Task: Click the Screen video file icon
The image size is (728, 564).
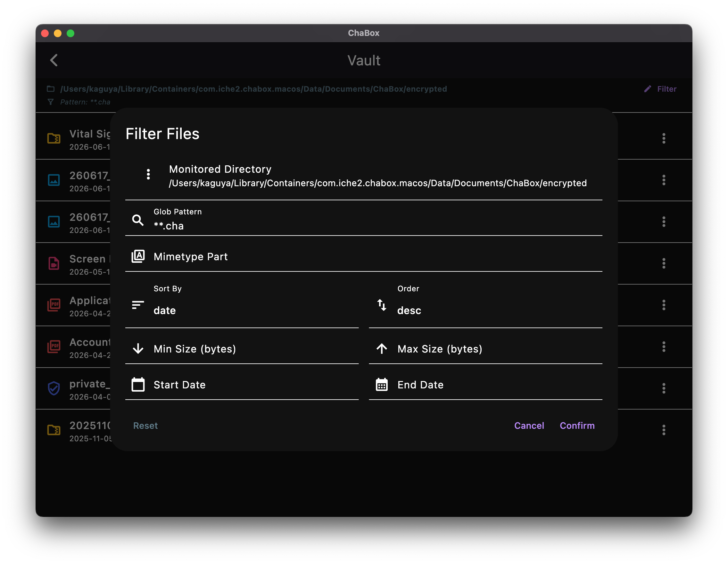Action: tap(54, 263)
